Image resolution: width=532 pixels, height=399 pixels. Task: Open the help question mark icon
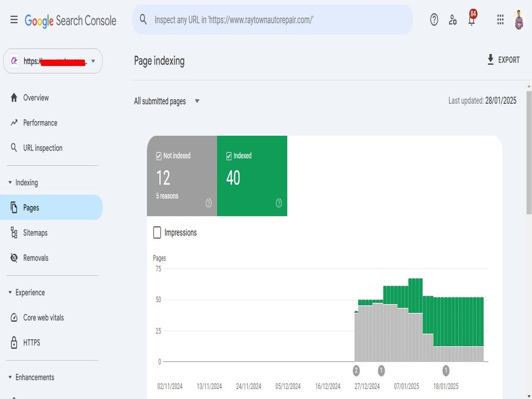pos(434,20)
